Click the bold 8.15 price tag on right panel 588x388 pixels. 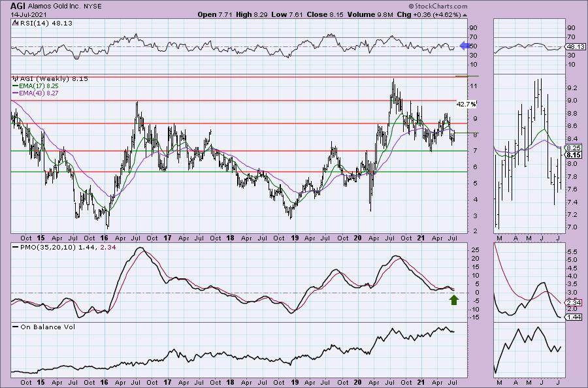pyautogui.click(x=574, y=155)
